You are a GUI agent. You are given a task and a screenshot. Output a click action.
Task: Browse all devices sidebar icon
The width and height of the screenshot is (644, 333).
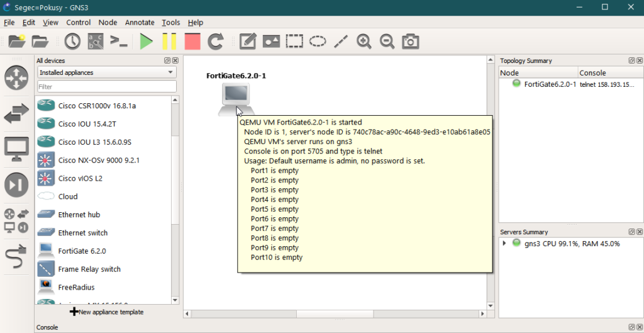(x=16, y=221)
